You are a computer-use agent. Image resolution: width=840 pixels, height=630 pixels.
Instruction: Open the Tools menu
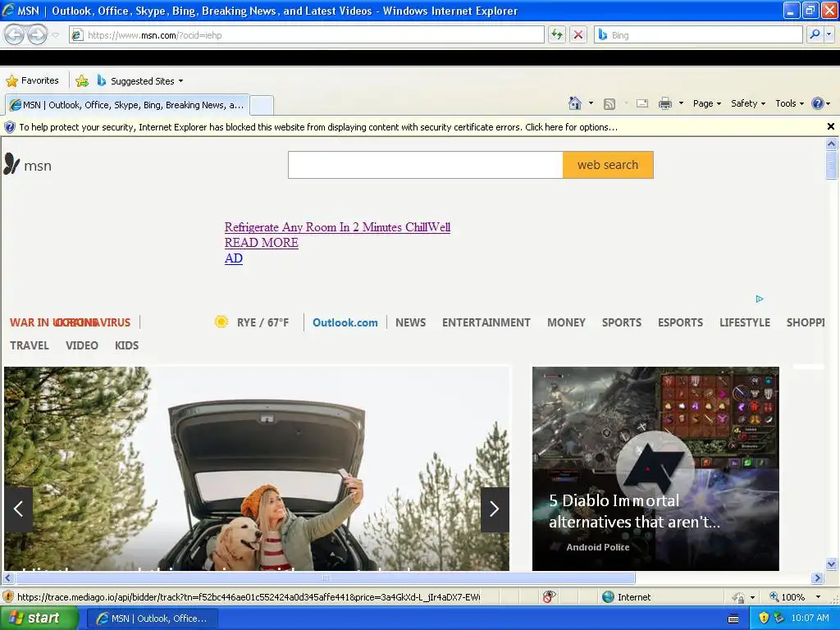coord(790,103)
